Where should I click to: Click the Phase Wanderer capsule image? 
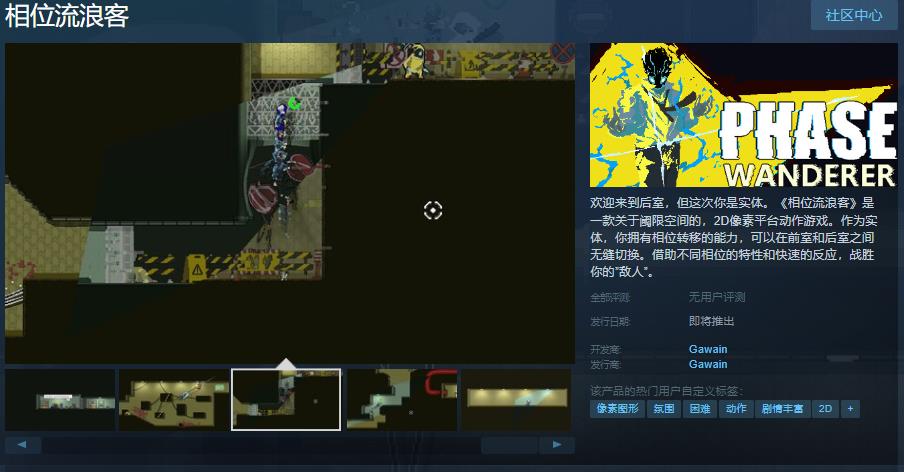click(743, 115)
